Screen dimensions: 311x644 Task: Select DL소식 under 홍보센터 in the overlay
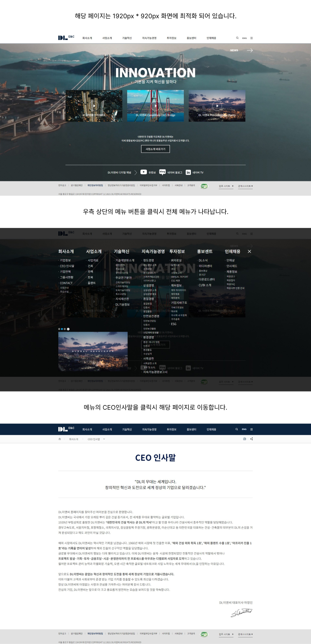203,260
